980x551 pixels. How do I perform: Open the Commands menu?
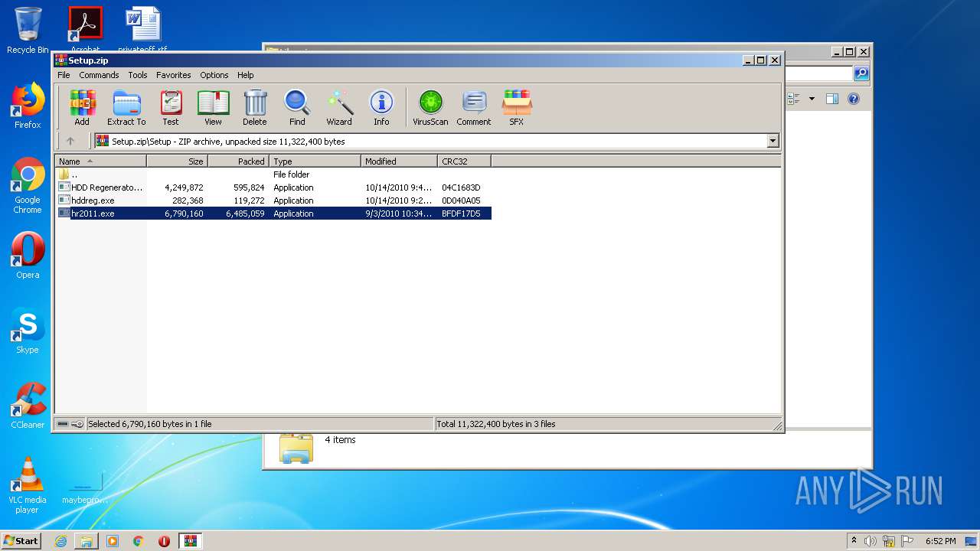pos(99,75)
